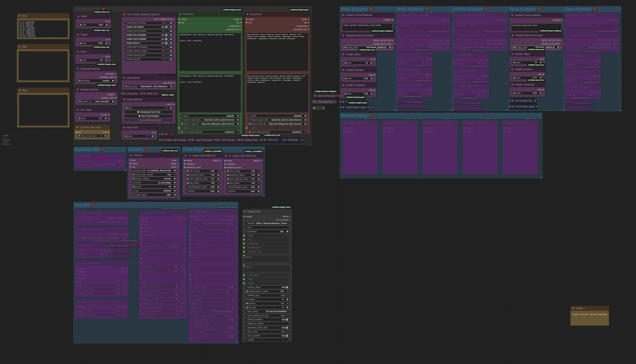Click the pin icon on Hand ADetailer group
Image resolution: width=636 pixels, height=364 pixels.
tap(371, 9)
